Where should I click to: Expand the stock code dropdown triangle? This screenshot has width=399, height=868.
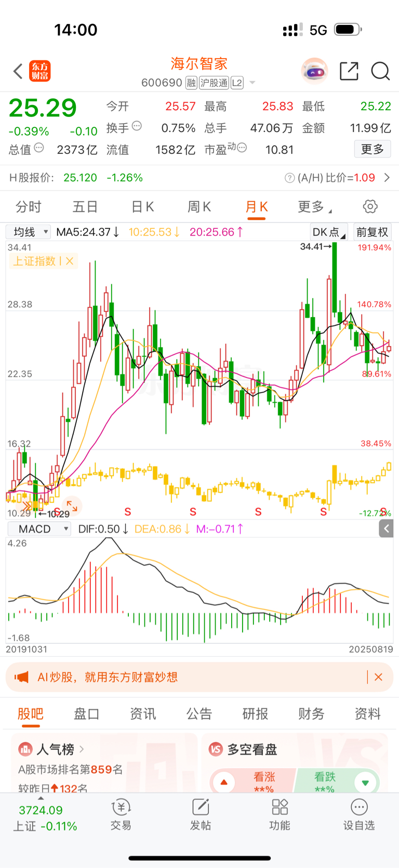pos(252,83)
